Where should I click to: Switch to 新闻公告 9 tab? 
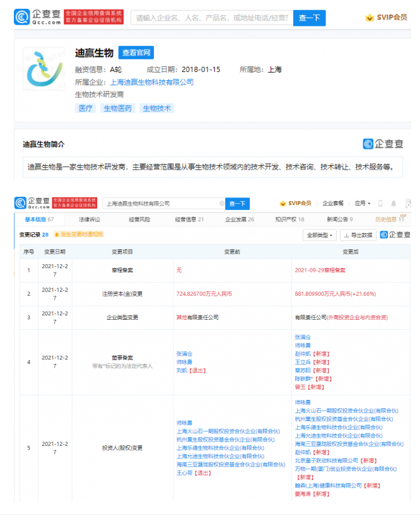tap(339, 220)
